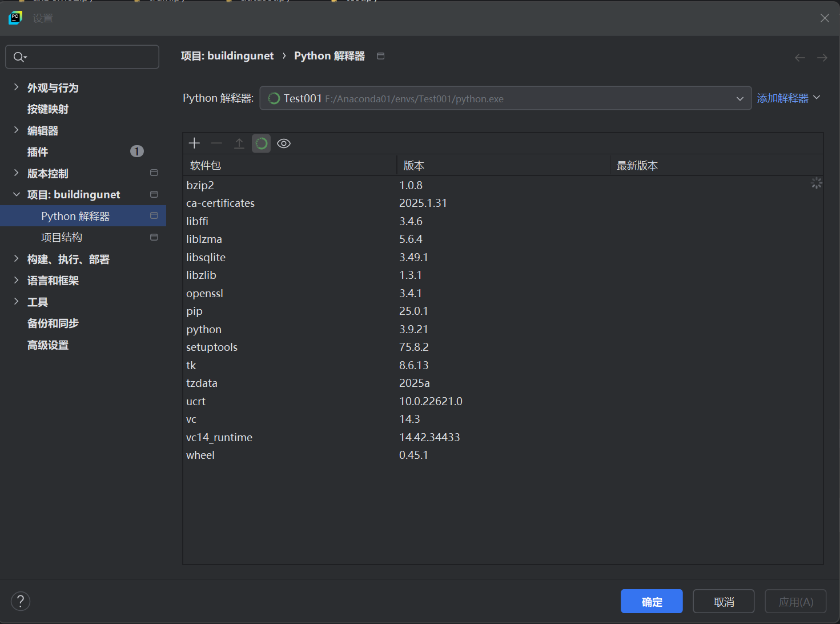Click the 最新版本 column header
The image size is (840, 624).
coord(717,165)
